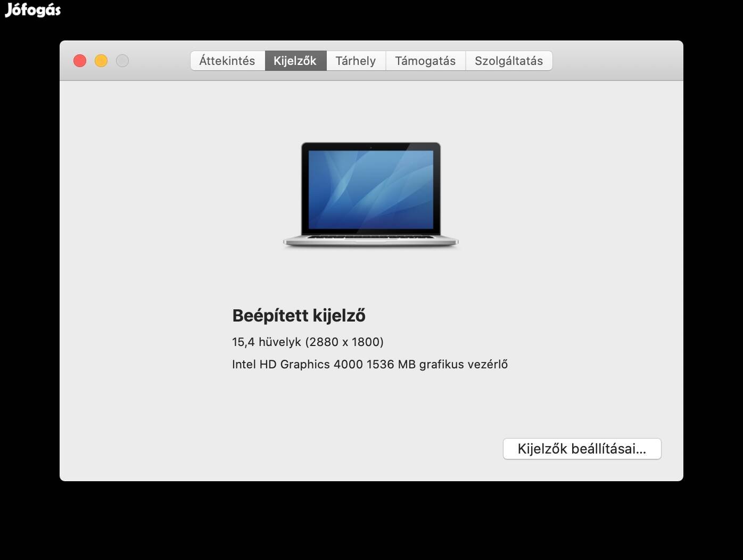Click the greyed-out zoom window button
743x560 pixels.
(122, 61)
